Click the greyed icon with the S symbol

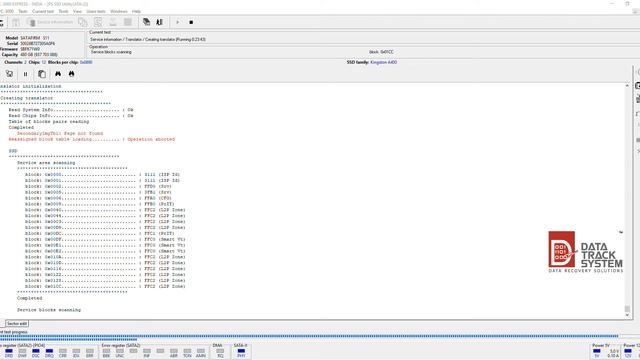98,22
